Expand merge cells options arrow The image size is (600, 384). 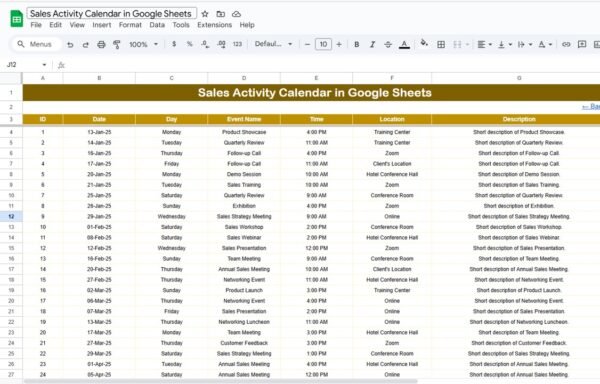point(467,44)
